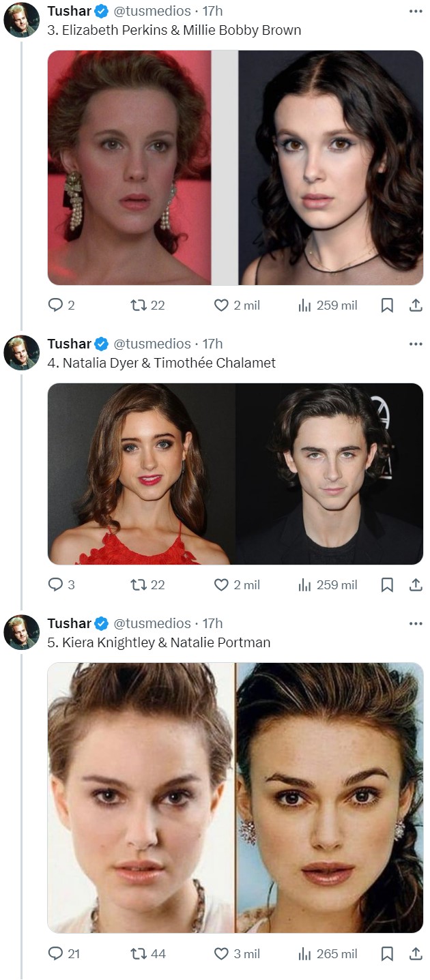The image size is (430, 980).
Task: View analytics for Natalia Dyer tweet
Action: point(304,585)
